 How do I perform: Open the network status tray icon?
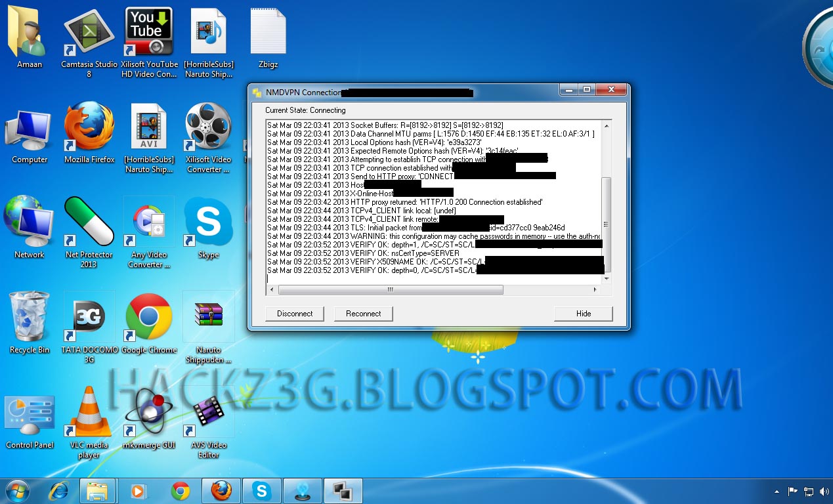(x=808, y=491)
